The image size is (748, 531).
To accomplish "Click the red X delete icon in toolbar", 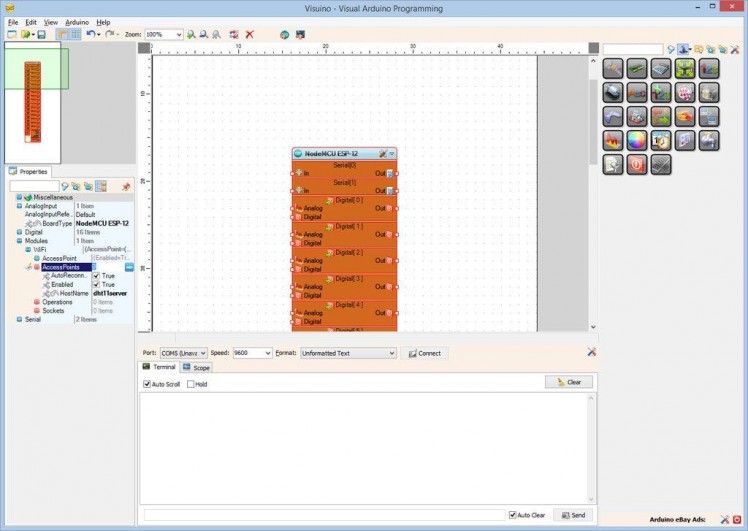I will coord(249,34).
